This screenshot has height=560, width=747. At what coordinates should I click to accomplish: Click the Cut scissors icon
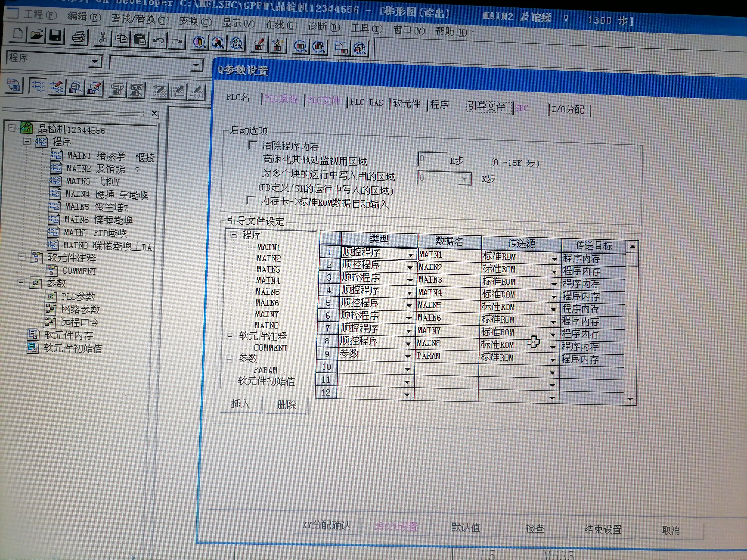[103, 37]
